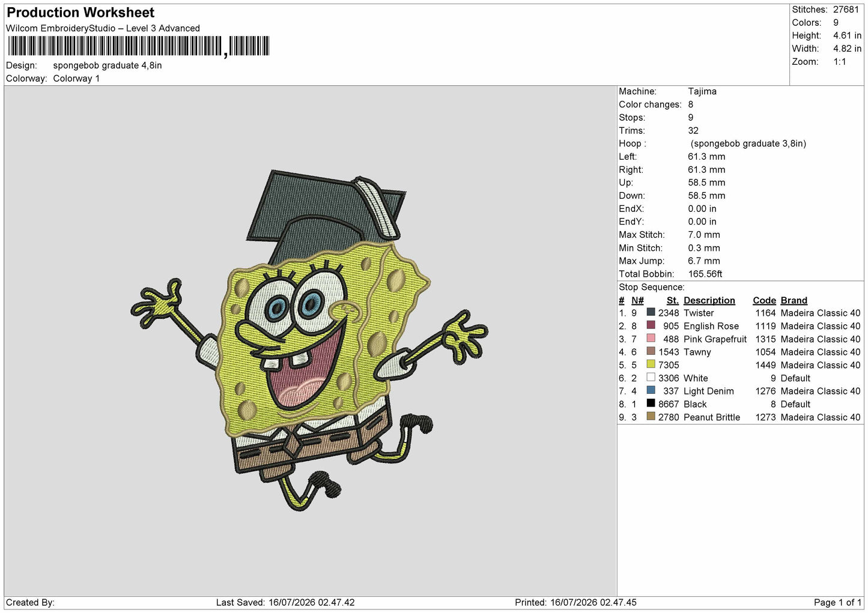Click the English Rose color swatch
Screen dimensions: 868x613
tap(651, 325)
